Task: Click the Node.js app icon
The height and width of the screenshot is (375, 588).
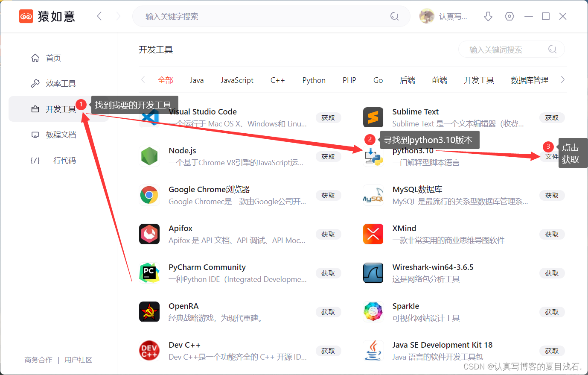Action: click(x=149, y=156)
